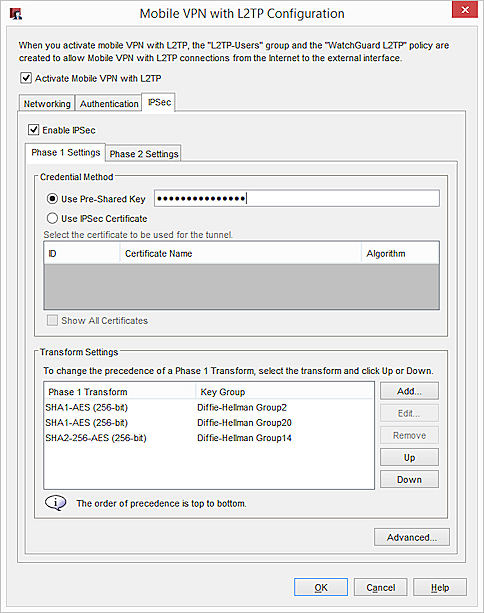484x613 pixels.
Task: Open the Phase 1 Settings tab
Action: tap(65, 152)
